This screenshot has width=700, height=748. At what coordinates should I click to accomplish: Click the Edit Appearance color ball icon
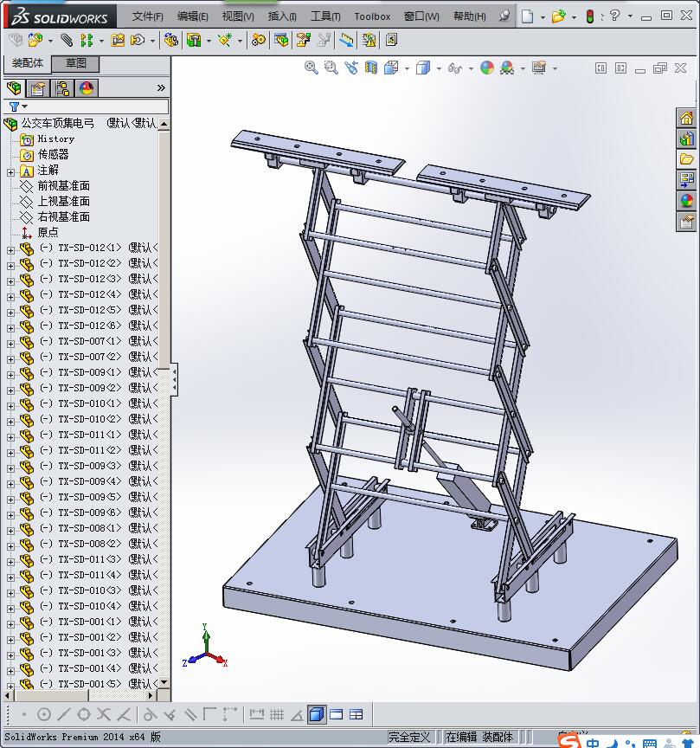click(487, 68)
